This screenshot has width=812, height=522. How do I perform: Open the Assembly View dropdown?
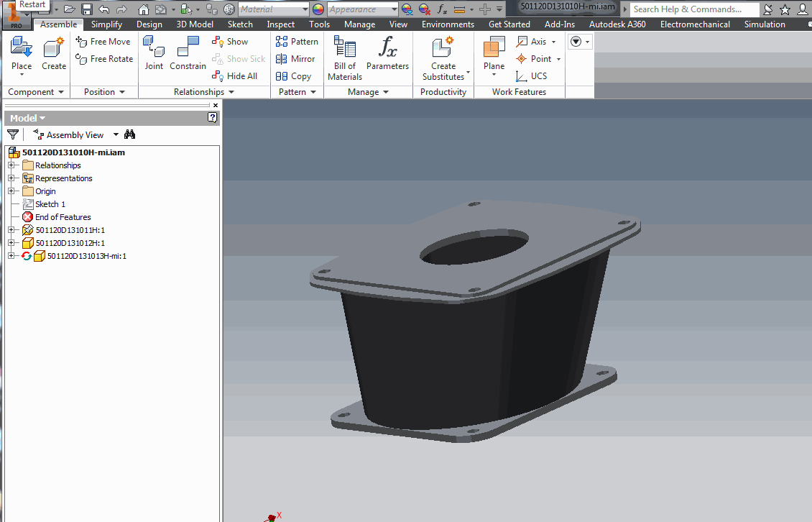click(115, 134)
